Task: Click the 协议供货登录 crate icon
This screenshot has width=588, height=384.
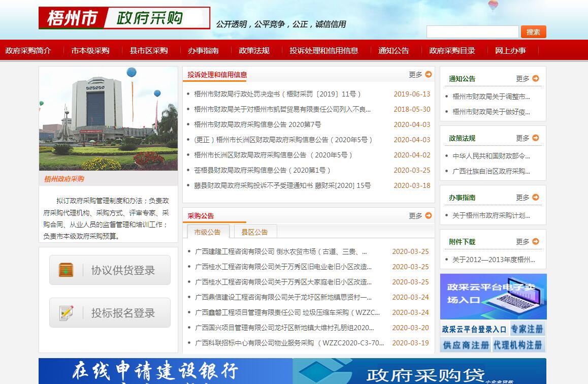Action: [66, 270]
